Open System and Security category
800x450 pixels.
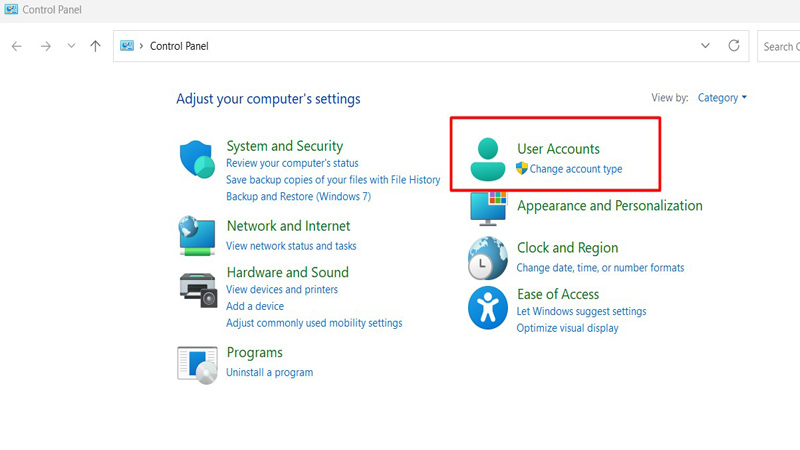coord(285,146)
